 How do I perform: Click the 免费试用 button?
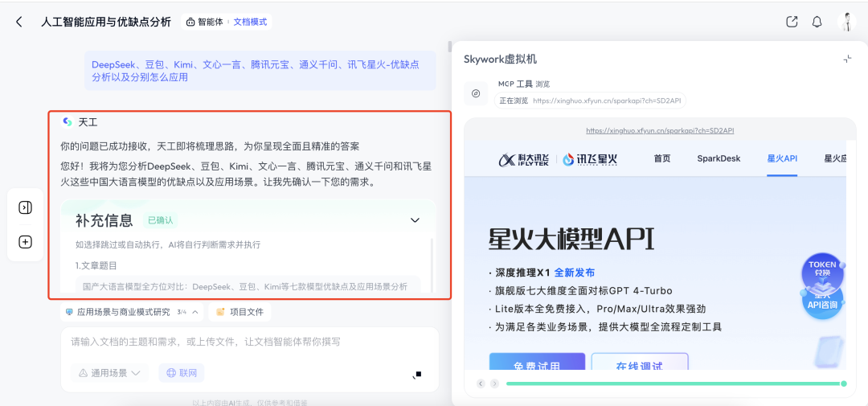pos(537,363)
